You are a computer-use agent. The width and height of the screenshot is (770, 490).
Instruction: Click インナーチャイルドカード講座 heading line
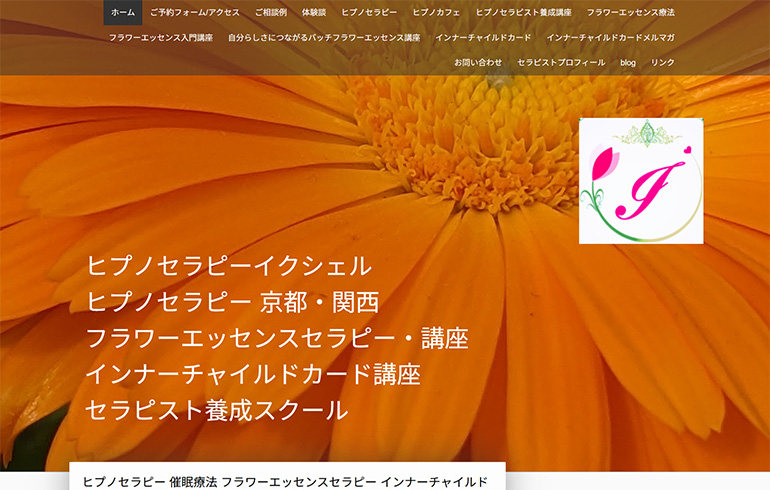pos(253,374)
